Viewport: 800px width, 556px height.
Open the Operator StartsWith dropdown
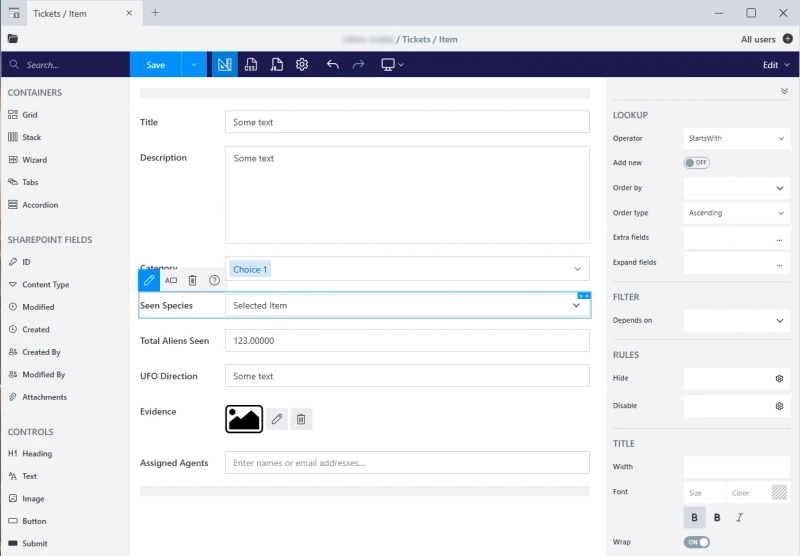(737, 138)
